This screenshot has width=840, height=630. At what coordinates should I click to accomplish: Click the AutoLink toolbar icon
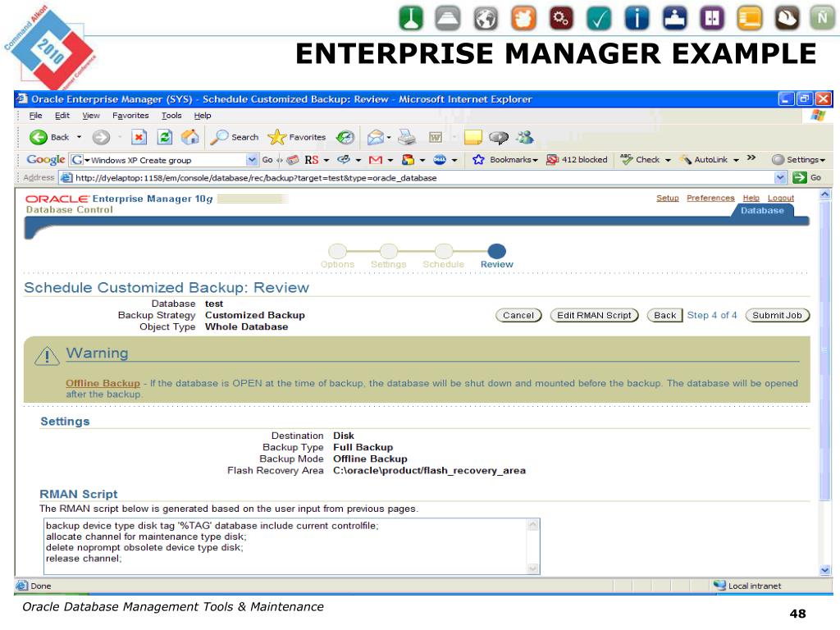point(685,160)
